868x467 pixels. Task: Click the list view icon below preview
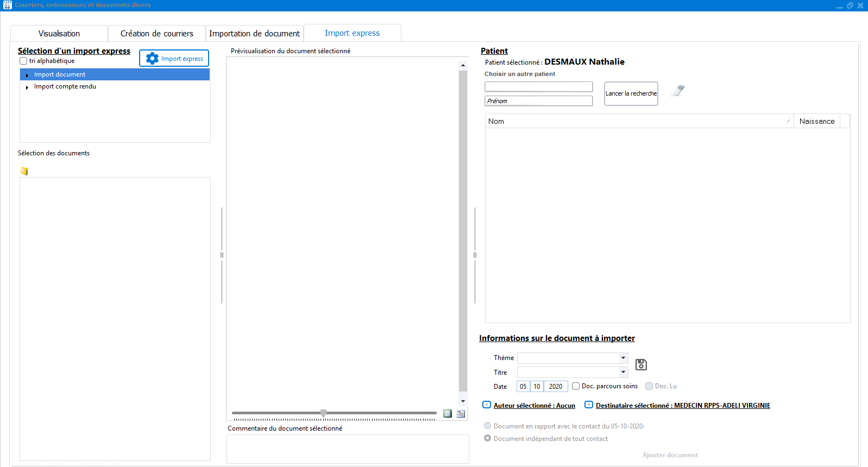coord(461,414)
